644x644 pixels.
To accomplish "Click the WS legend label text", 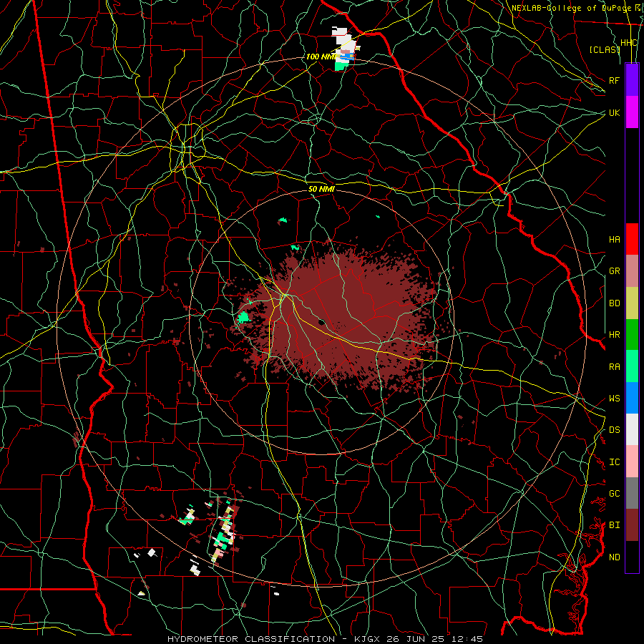I will point(614,399).
